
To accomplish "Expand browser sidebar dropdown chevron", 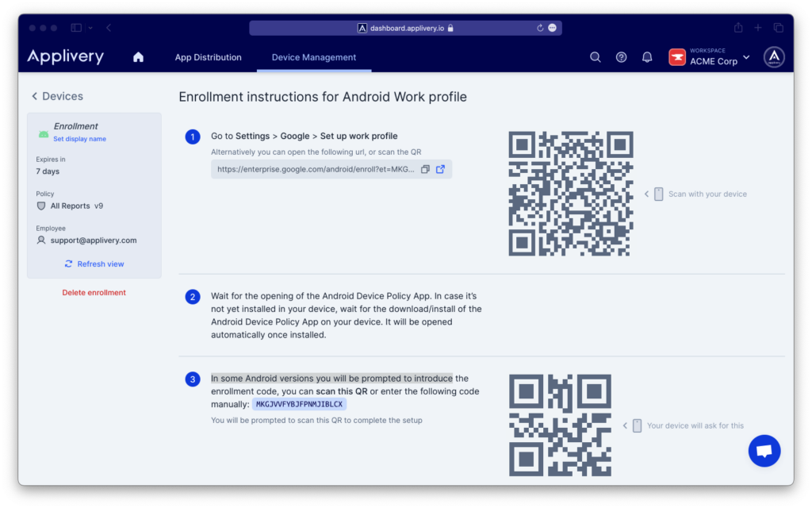I will click(x=90, y=28).
